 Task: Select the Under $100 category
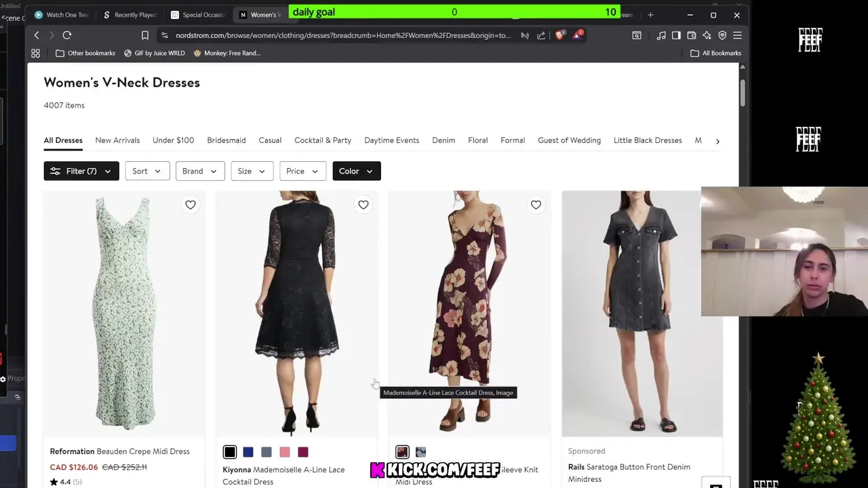tap(173, 140)
